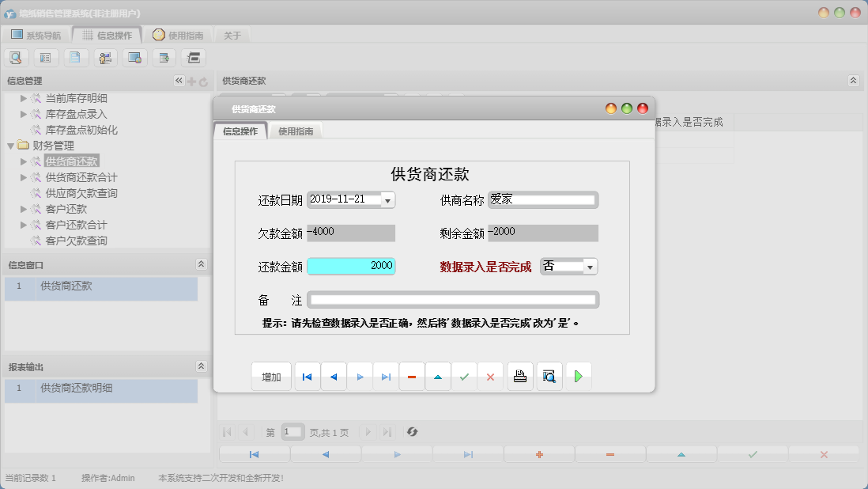Confirm entry with the green checkmark icon

click(x=465, y=377)
